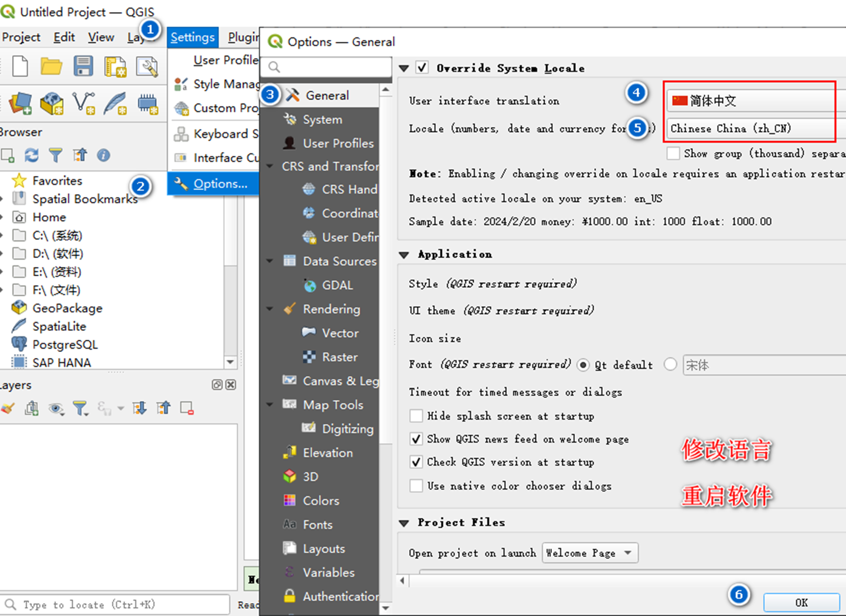Toggle Override System Locale checkbox

click(422, 68)
